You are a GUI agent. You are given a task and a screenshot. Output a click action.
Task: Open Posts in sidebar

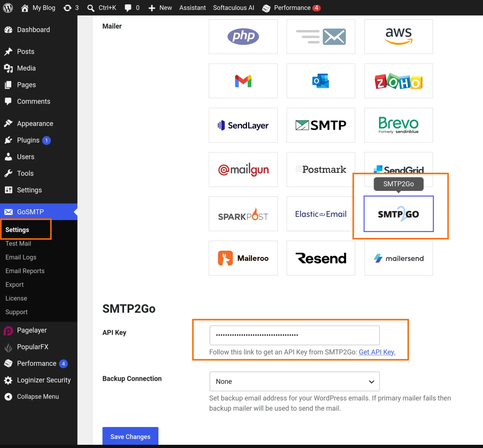39,52
